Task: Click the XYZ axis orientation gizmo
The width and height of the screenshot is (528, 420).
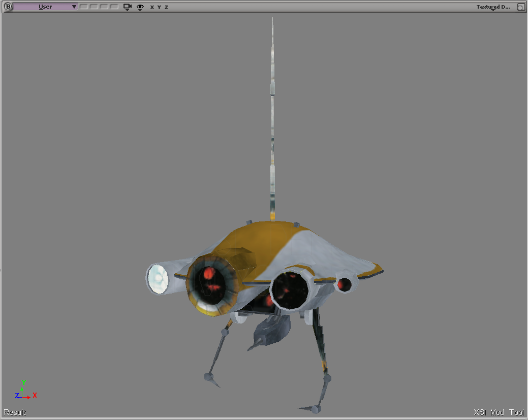Action: click(x=25, y=390)
